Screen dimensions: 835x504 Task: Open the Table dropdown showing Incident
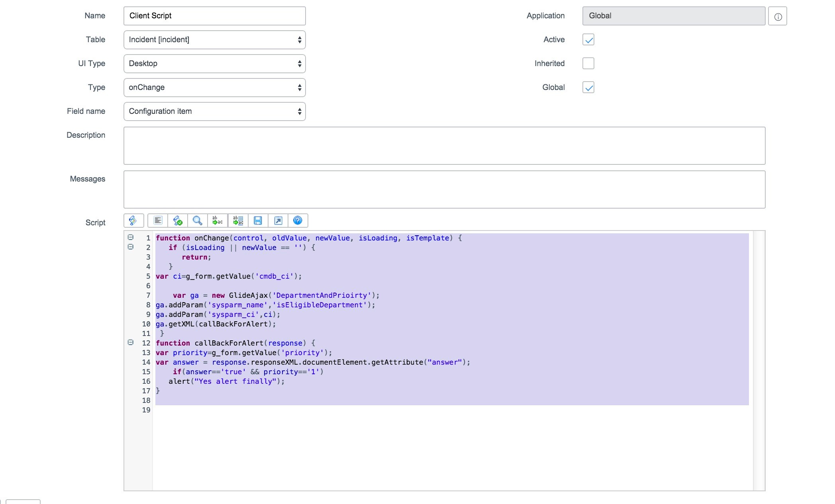coord(214,40)
